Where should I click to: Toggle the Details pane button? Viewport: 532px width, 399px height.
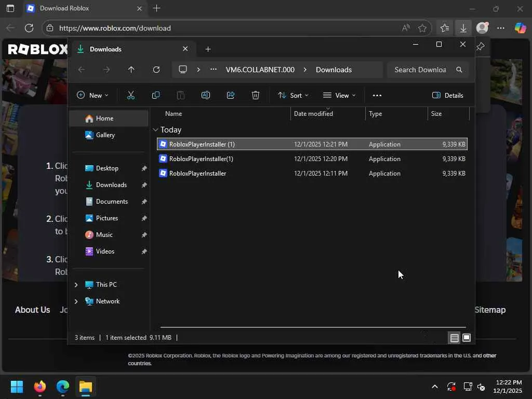[x=447, y=95]
